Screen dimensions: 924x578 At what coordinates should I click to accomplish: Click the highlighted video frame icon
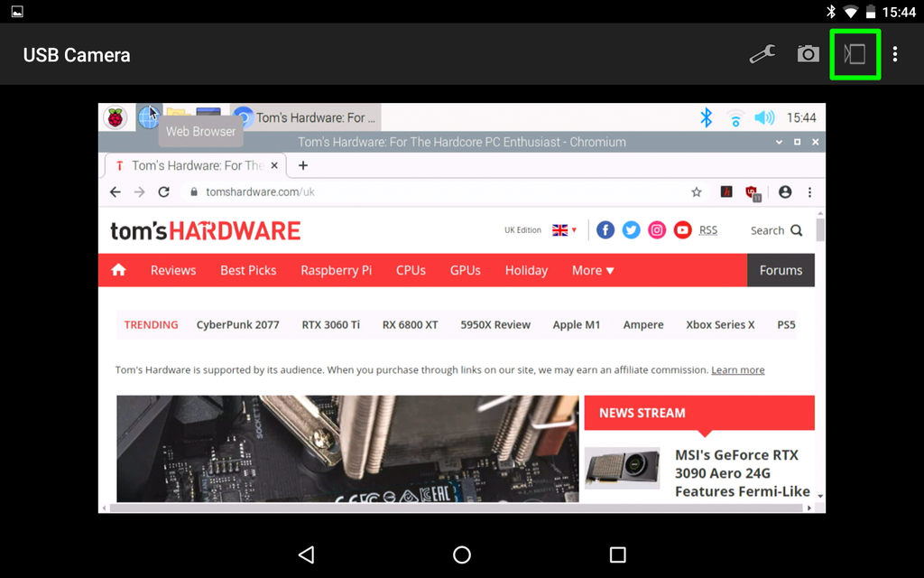pos(855,54)
